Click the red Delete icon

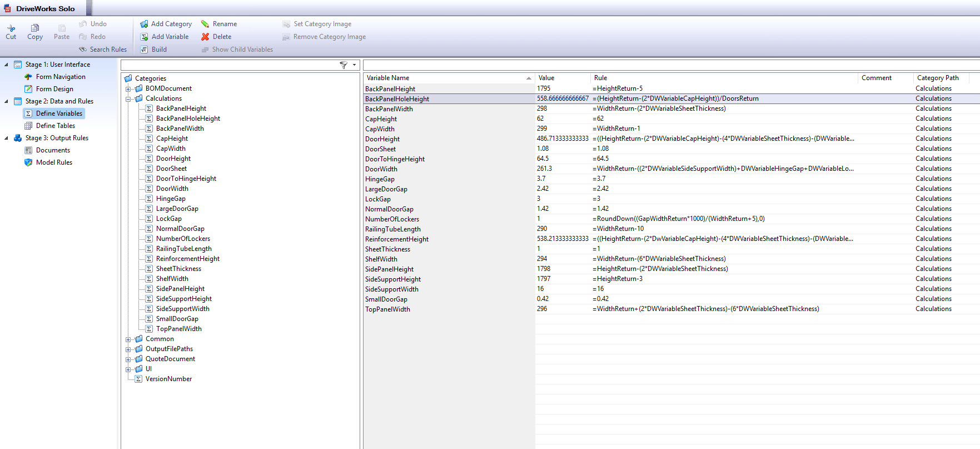[x=205, y=37]
